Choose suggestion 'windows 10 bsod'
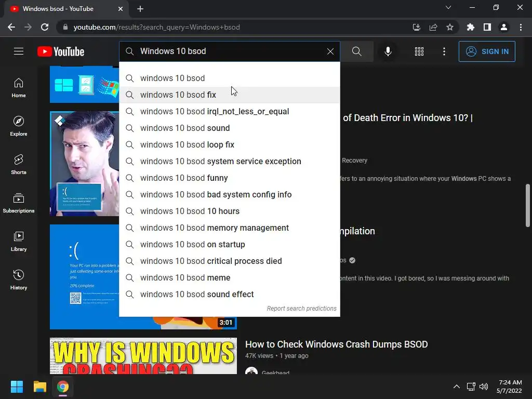532x399 pixels. (229, 78)
